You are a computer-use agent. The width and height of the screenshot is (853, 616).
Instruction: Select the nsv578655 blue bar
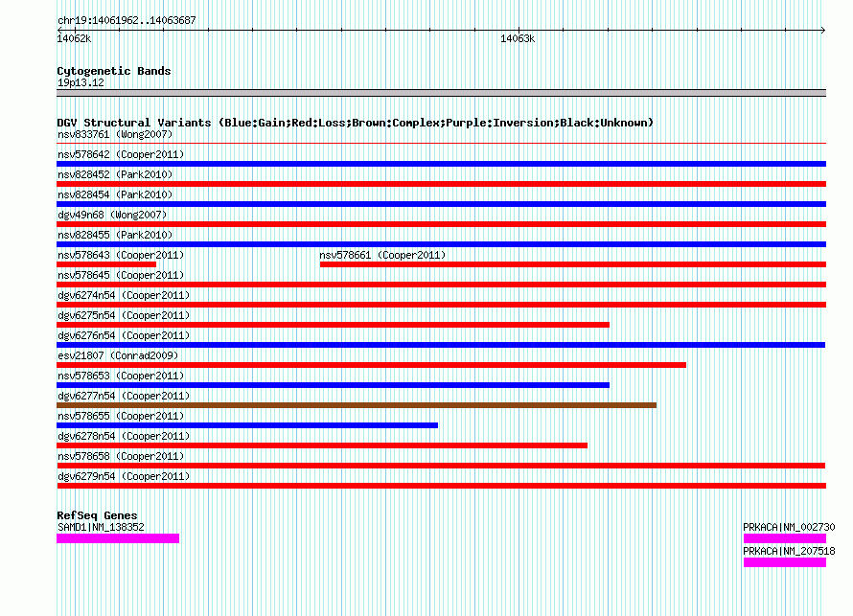pyautogui.click(x=247, y=425)
